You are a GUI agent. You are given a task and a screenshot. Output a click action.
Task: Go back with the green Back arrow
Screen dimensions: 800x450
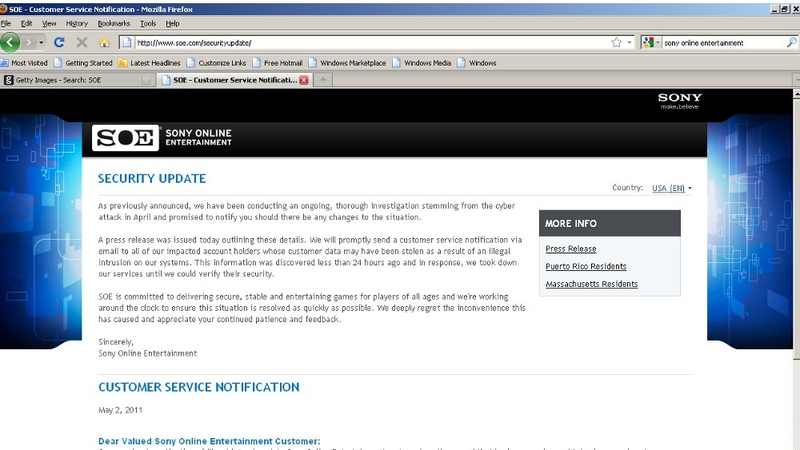(x=10, y=42)
